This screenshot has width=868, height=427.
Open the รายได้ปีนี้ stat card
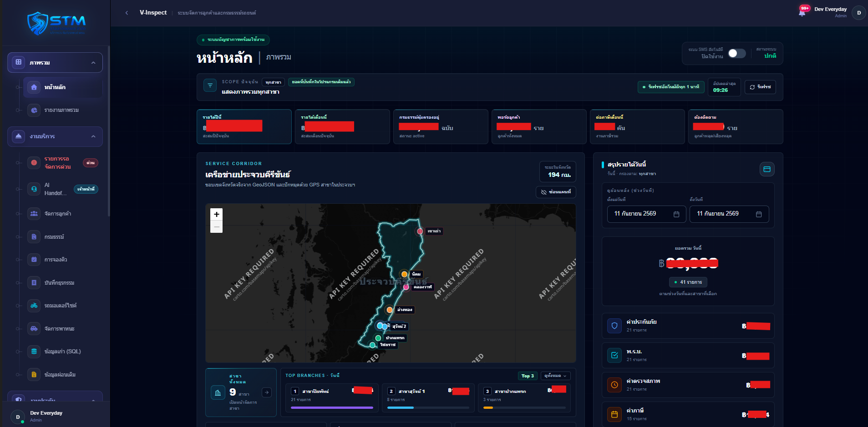click(x=244, y=126)
